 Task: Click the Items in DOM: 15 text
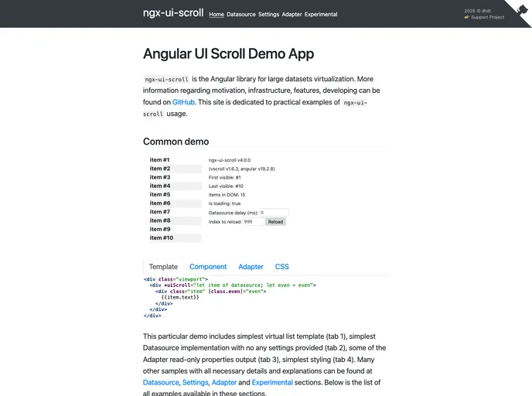(x=227, y=195)
